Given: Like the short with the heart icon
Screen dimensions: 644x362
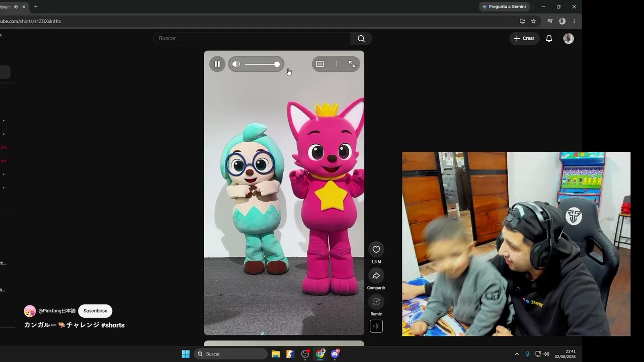Looking at the screenshot, I should (x=376, y=249).
